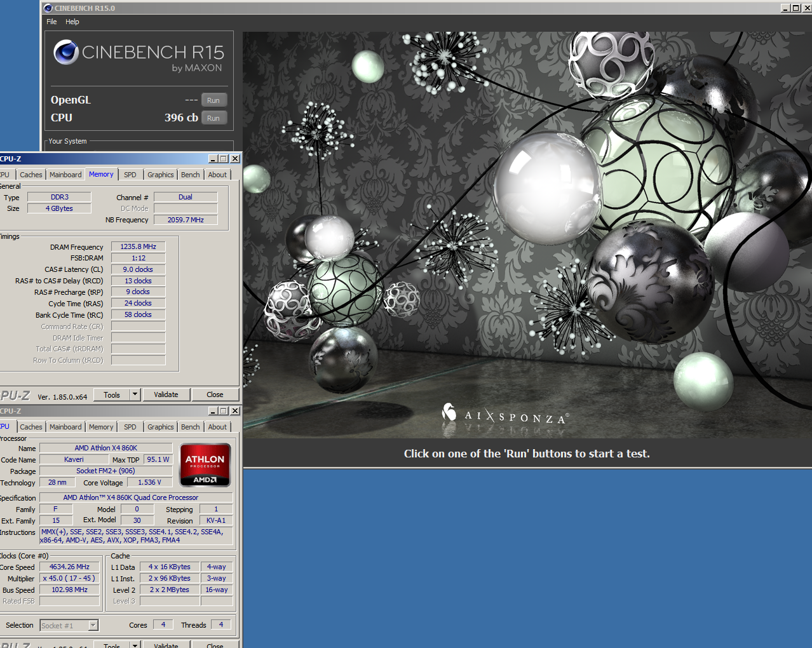The height and width of the screenshot is (648, 812).
Task: Open SPD tab in lower CPU-Z window
Action: point(130,427)
